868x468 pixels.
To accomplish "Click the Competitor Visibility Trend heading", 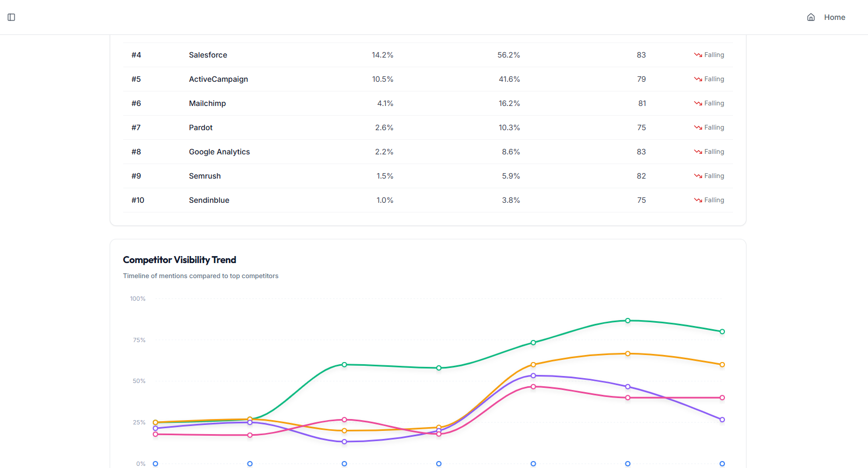I will click(x=180, y=260).
